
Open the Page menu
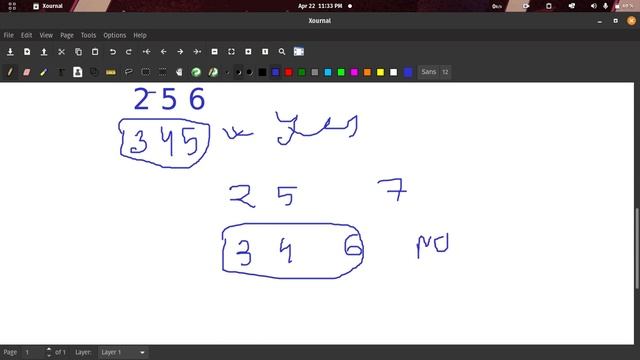point(67,35)
